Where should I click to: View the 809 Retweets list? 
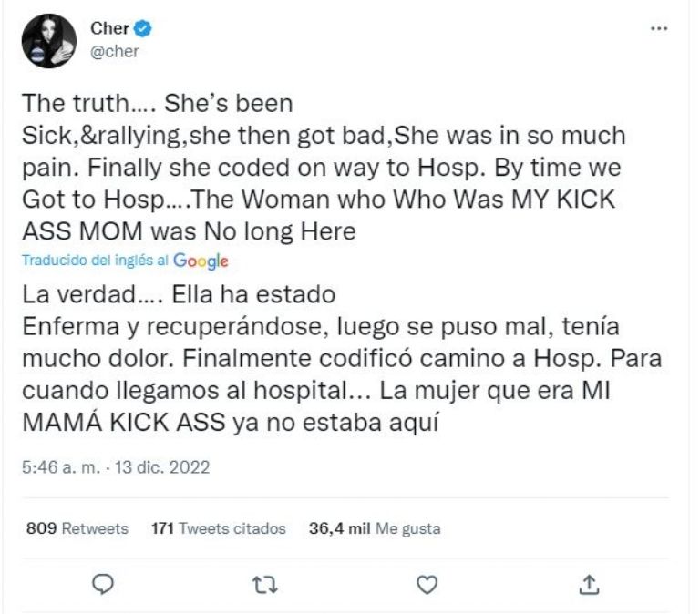click(x=77, y=528)
